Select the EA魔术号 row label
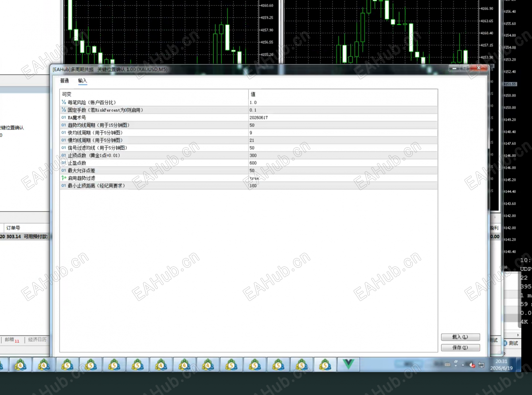 tap(77, 117)
